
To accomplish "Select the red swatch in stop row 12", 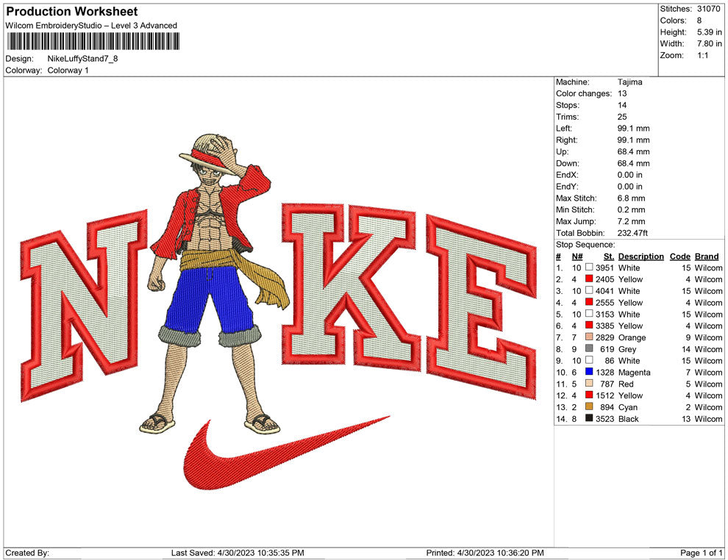I will click(x=589, y=395).
